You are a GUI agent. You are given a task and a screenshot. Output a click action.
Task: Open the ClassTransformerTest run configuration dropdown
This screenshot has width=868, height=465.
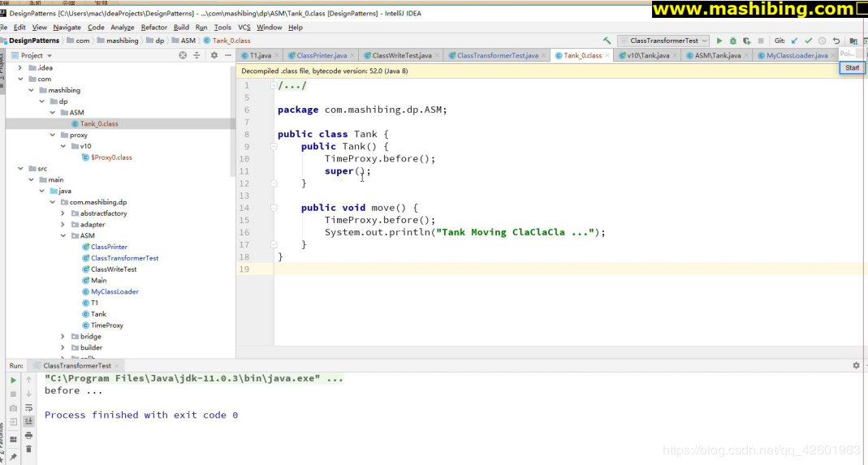tap(663, 41)
